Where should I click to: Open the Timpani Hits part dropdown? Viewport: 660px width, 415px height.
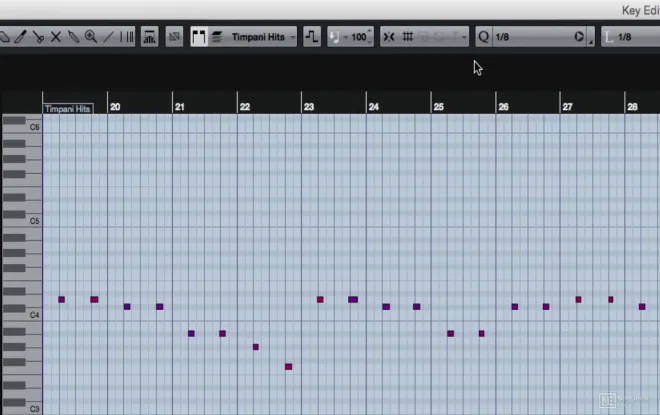tap(262, 37)
